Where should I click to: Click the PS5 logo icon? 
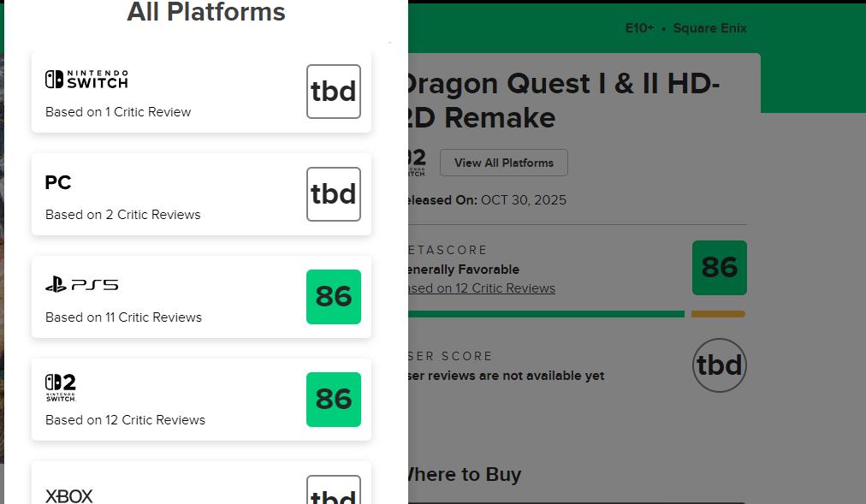[81, 285]
